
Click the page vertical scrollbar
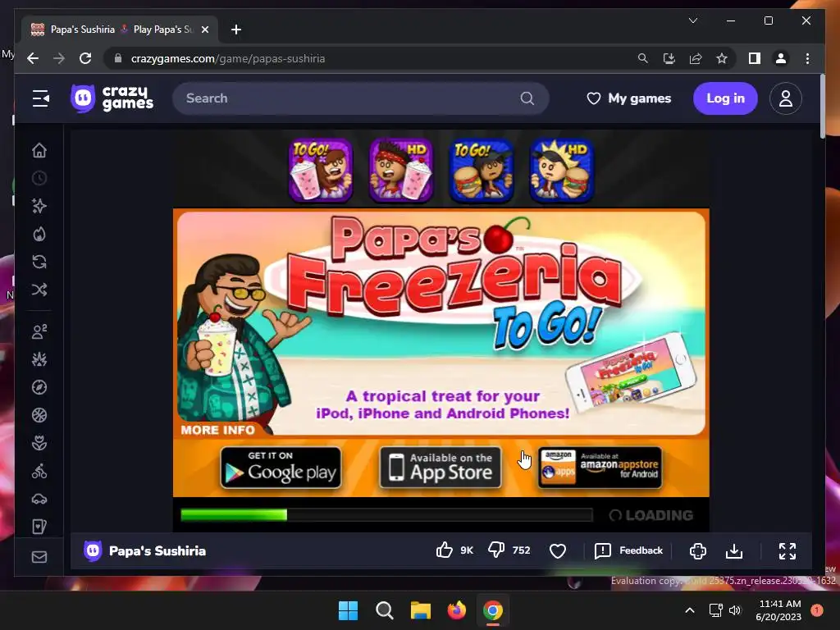[x=822, y=107]
